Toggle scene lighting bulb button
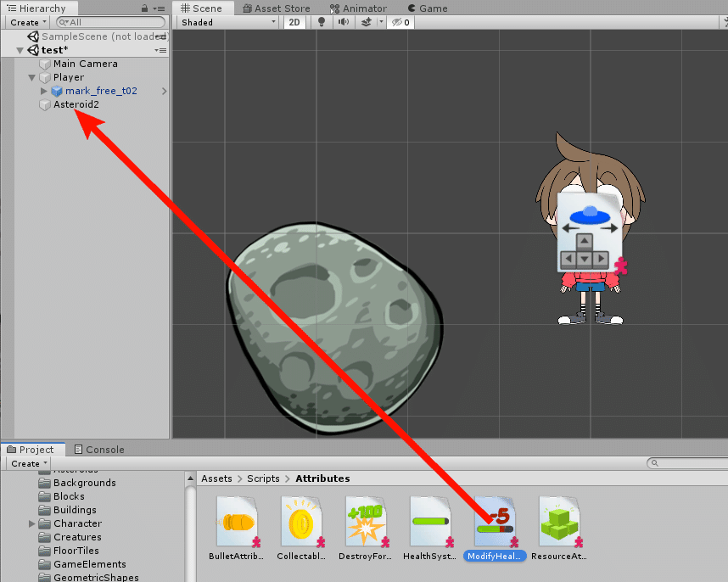 [321, 22]
